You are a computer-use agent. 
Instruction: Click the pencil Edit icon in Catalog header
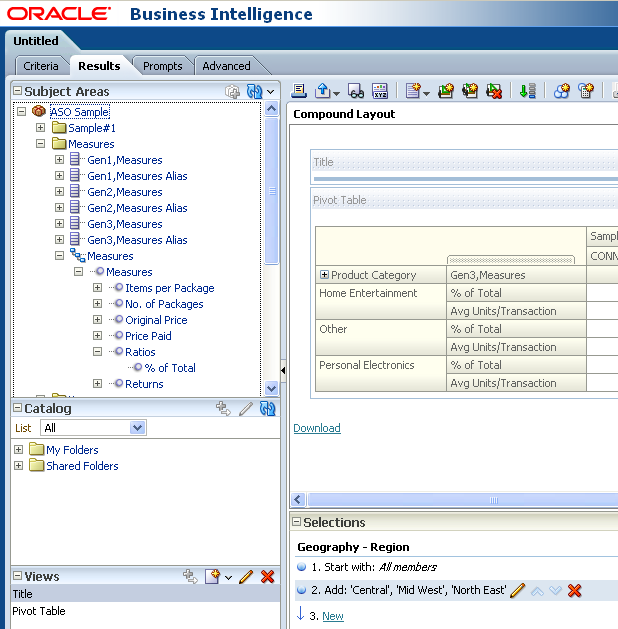coord(245,408)
